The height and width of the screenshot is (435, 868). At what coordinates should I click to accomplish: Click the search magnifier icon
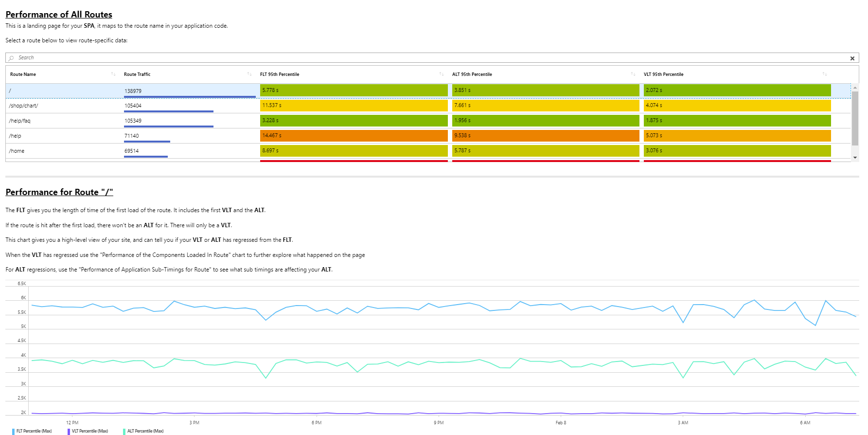pyautogui.click(x=11, y=58)
